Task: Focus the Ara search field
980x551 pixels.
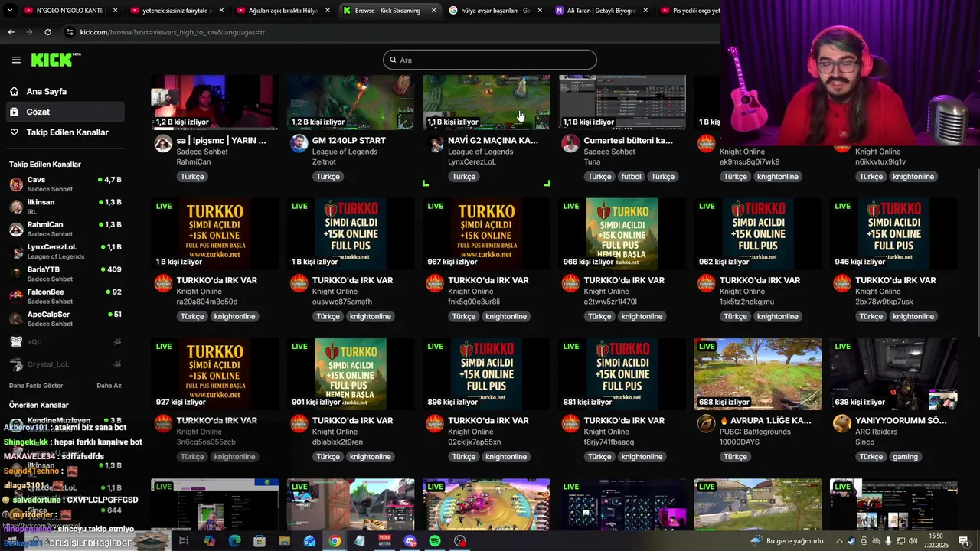Action: [490, 60]
